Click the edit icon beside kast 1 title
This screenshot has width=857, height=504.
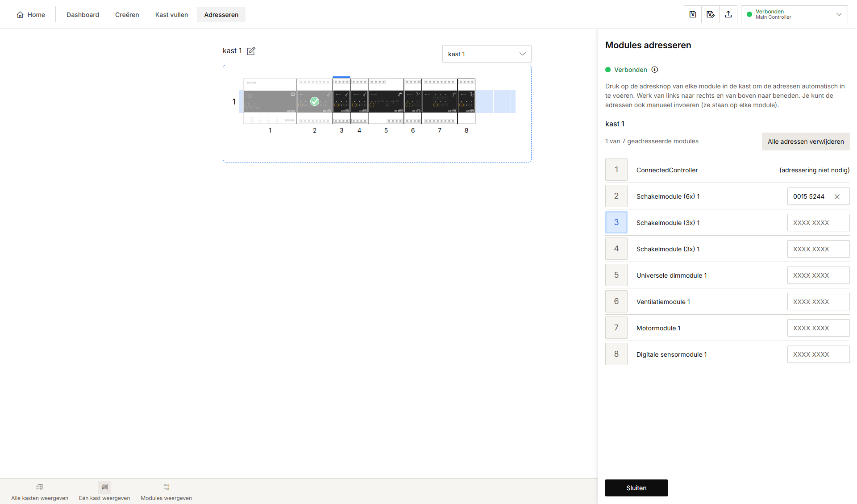(251, 51)
